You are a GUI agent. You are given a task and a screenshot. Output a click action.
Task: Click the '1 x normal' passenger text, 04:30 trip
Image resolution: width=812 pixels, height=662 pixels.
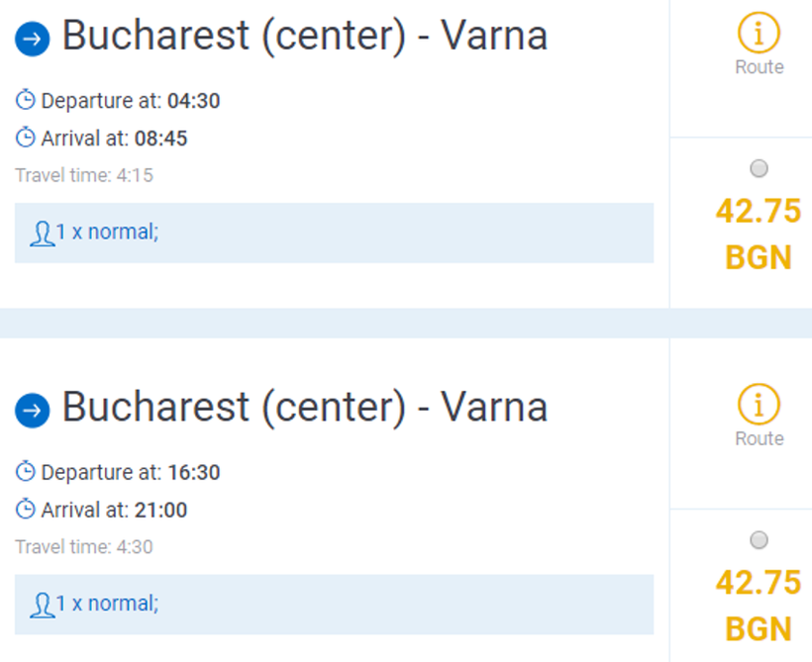click(107, 233)
